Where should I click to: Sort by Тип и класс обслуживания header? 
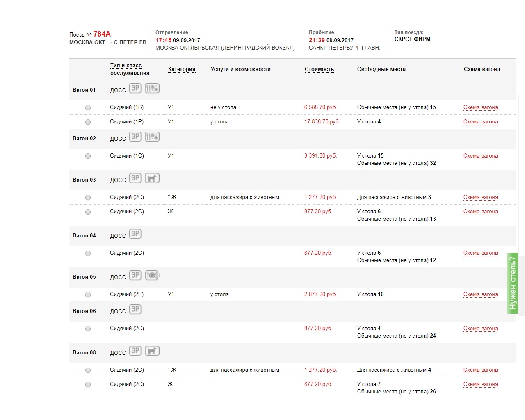coord(130,69)
